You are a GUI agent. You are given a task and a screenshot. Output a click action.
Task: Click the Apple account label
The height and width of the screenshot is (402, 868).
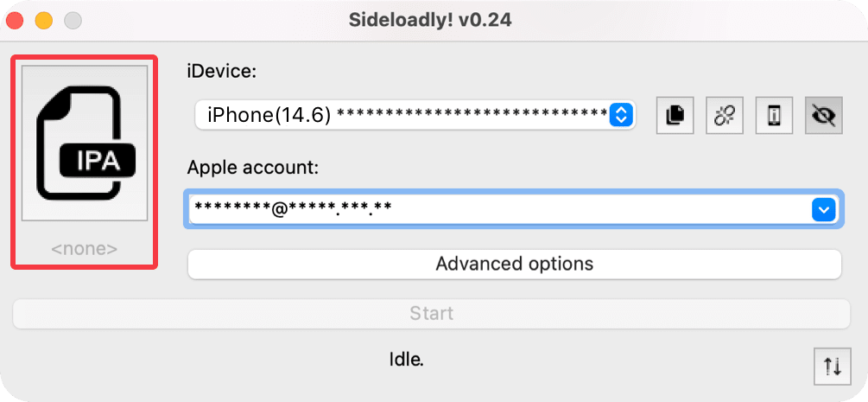[253, 168]
